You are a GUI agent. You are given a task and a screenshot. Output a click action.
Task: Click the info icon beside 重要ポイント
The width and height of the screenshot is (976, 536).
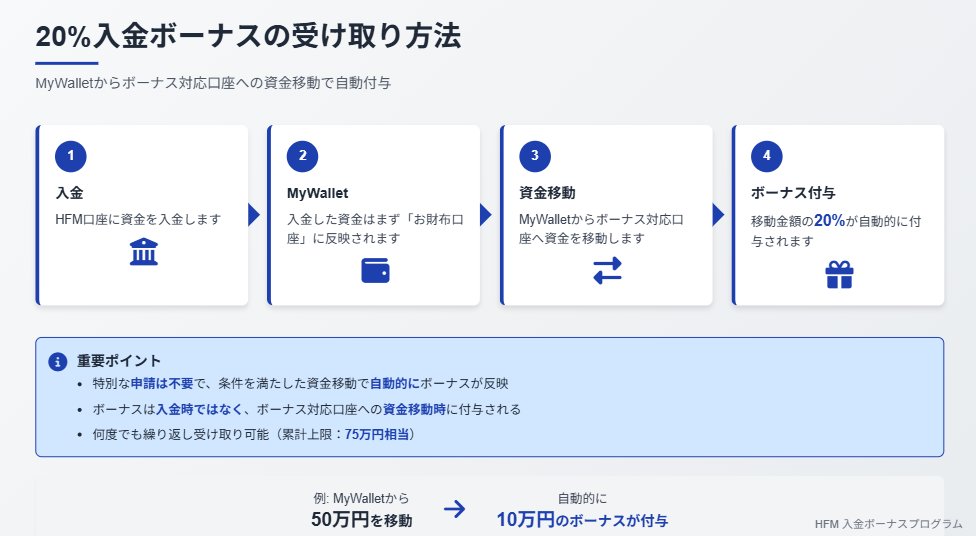tap(58, 362)
